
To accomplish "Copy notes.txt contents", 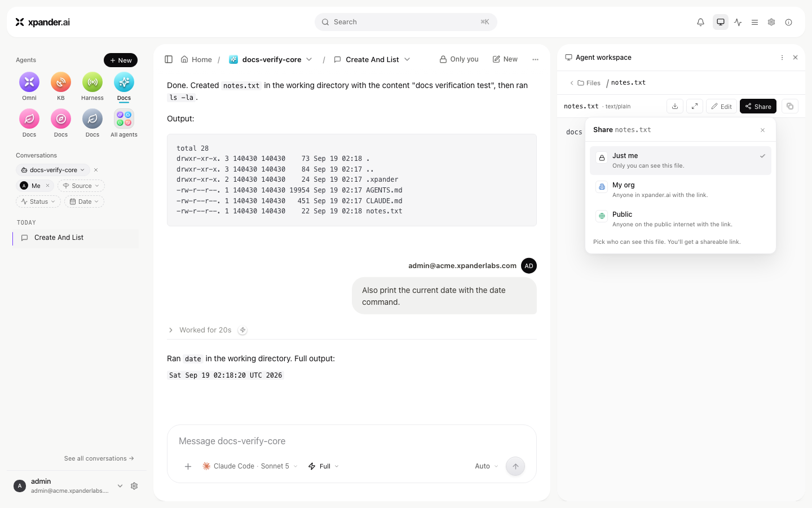I will 790,106.
